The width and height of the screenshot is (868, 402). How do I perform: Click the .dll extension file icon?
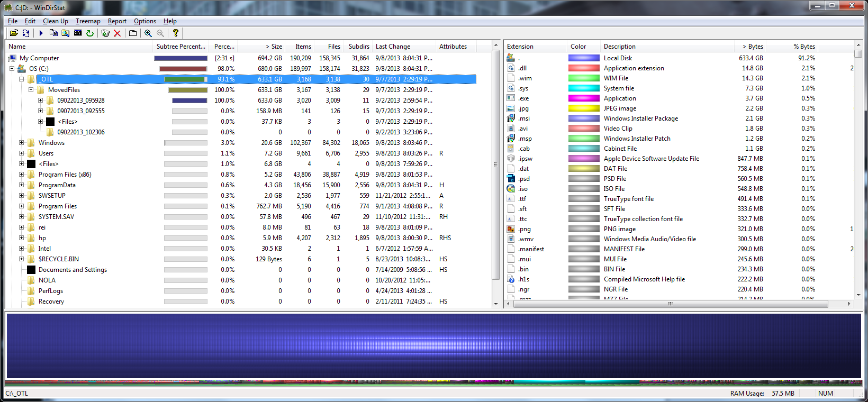[511, 68]
